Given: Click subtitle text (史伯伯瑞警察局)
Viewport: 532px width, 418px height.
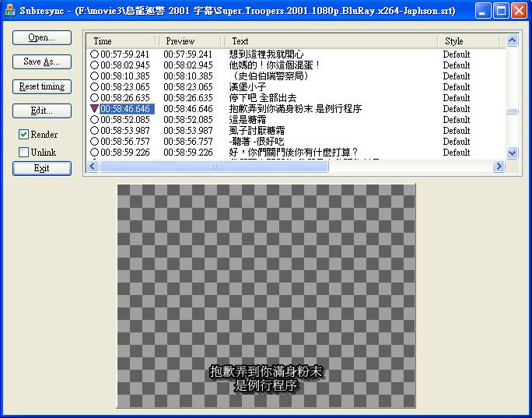Looking at the screenshot, I should tap(271, 76).
